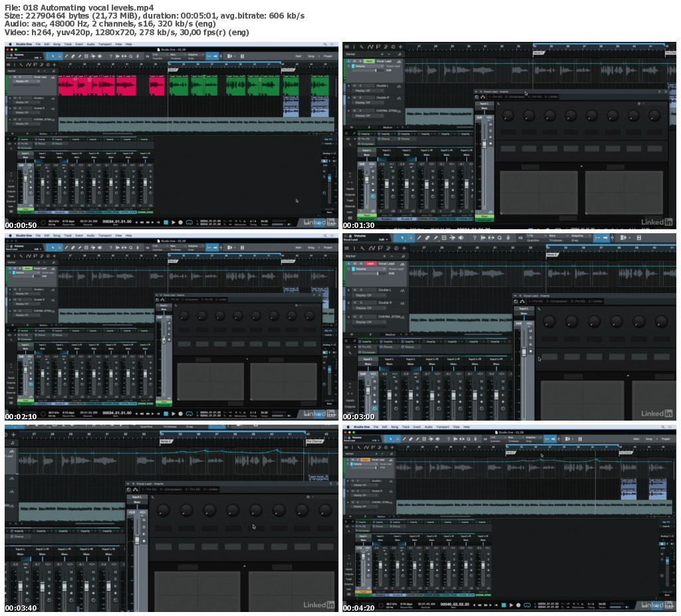
Task: Click Trash in the 00:00:50 frame console
Action: point(11,196)
